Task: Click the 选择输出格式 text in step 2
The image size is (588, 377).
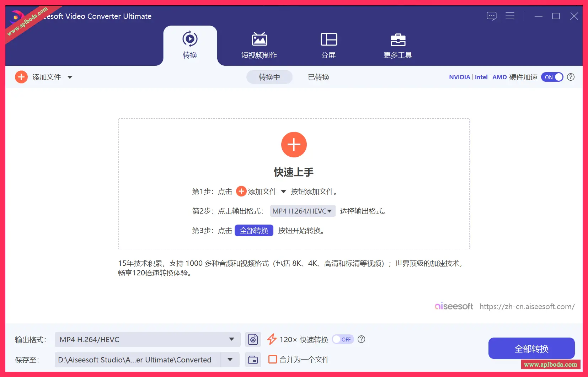Action: (363, 211)
